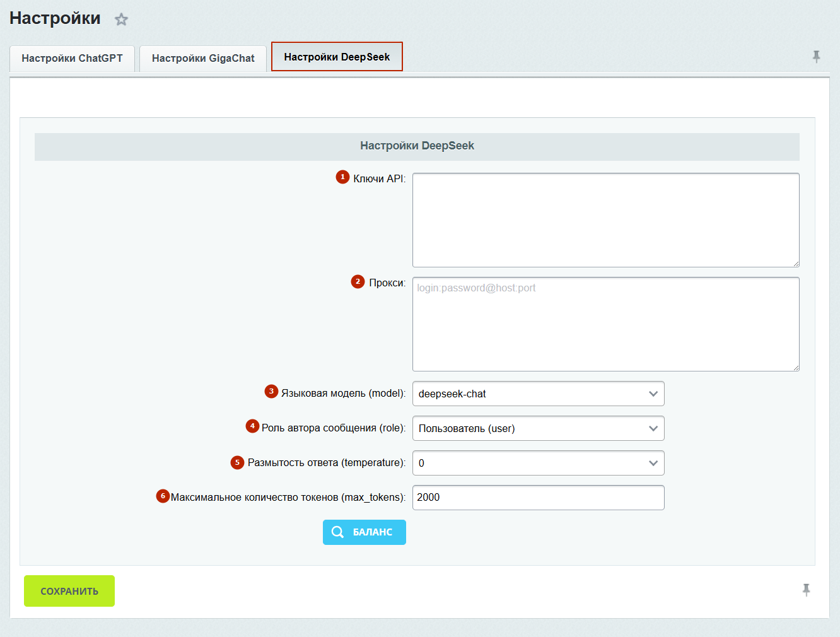The image size is (840, 637).
Task: Click the bottom pin icon near the save bar
Action: click(806, 590)
